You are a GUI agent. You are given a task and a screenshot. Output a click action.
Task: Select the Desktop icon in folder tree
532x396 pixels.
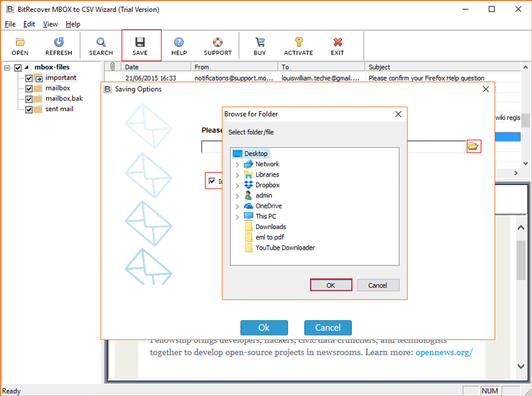(x=237, y=154)
